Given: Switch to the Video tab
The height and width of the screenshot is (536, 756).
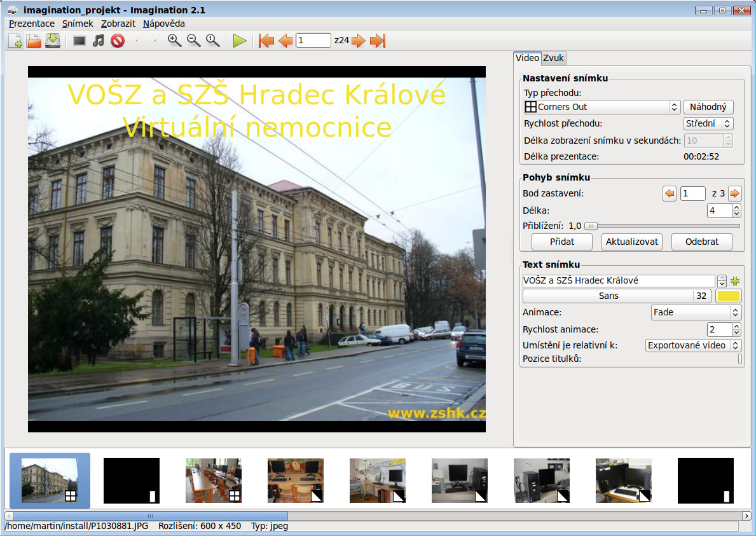Looking at the screenshot, I should (527, 58).
